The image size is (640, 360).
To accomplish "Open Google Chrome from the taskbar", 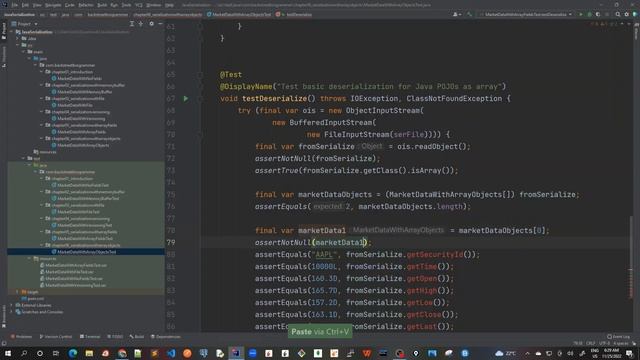I will pos(122,353).
